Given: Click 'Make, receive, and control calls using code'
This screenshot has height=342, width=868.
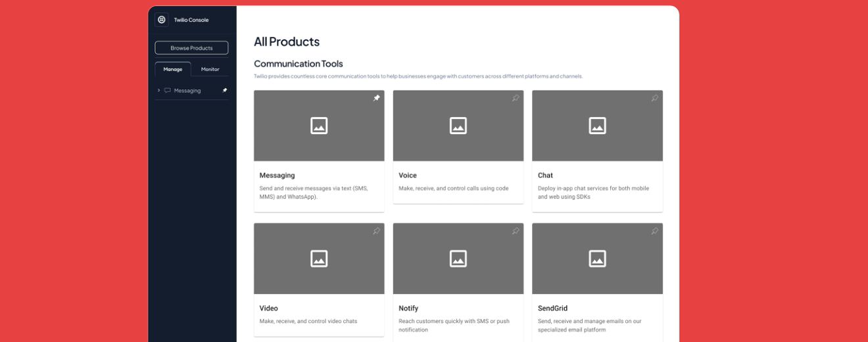Looking at the screenshot, I should [454, 189].
